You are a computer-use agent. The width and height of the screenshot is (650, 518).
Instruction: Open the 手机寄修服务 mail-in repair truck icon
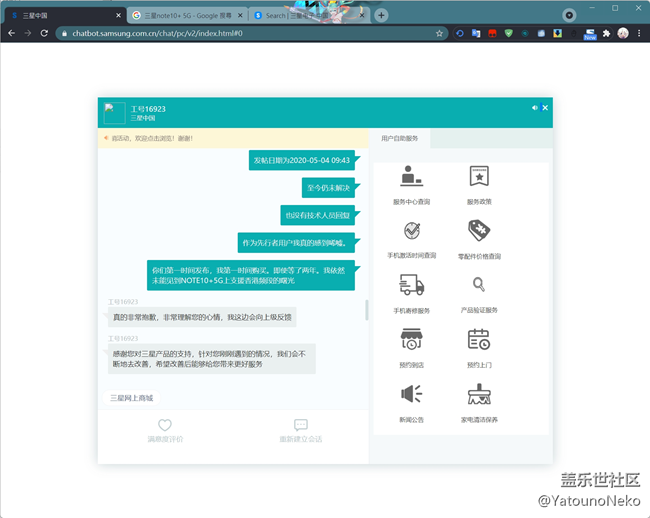[411, 285]
